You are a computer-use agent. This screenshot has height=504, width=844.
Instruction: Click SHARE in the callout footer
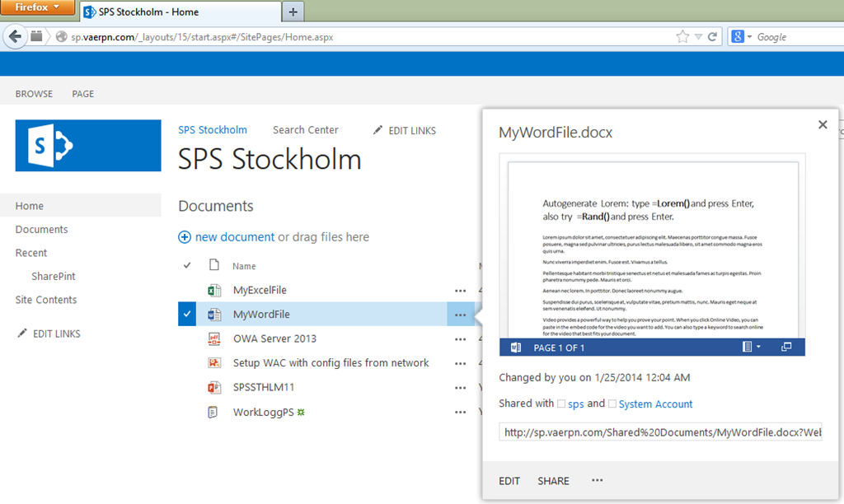coord(553,481)
